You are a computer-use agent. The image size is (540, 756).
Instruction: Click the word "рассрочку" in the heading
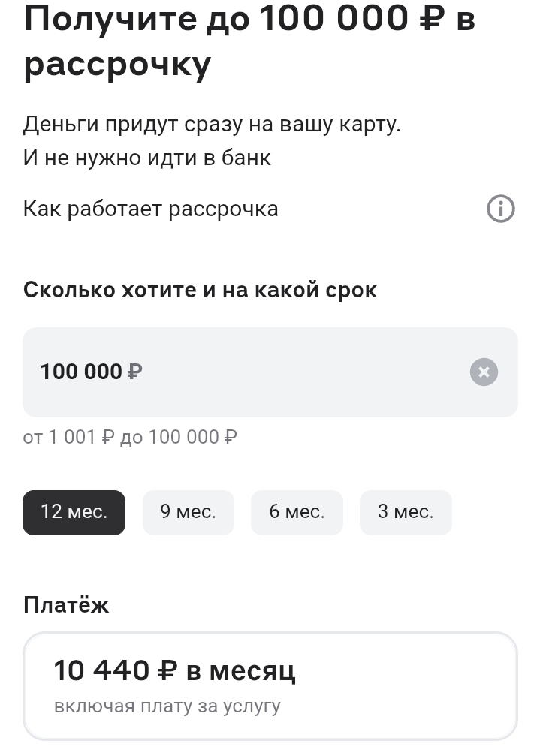pos(117,66)
